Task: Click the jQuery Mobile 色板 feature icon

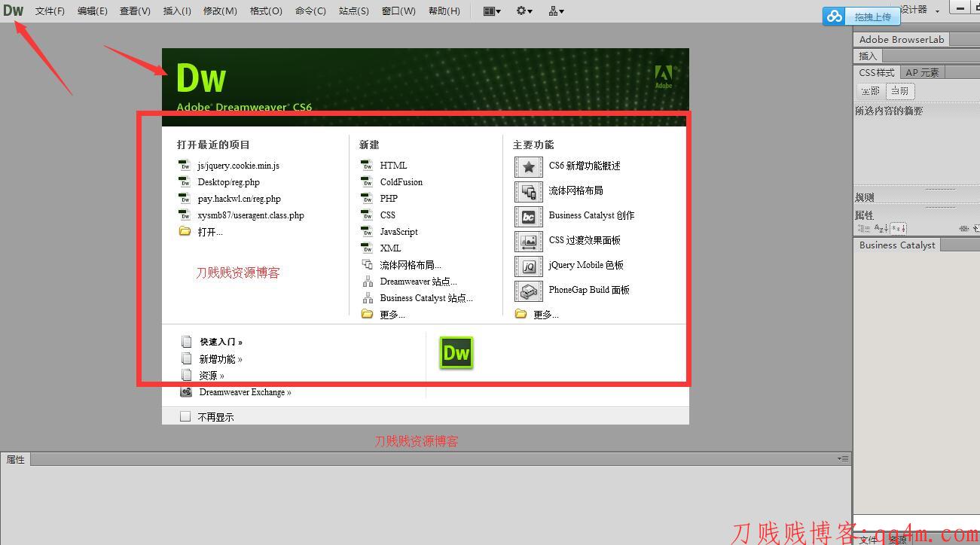Action: (x=529, y=266)
